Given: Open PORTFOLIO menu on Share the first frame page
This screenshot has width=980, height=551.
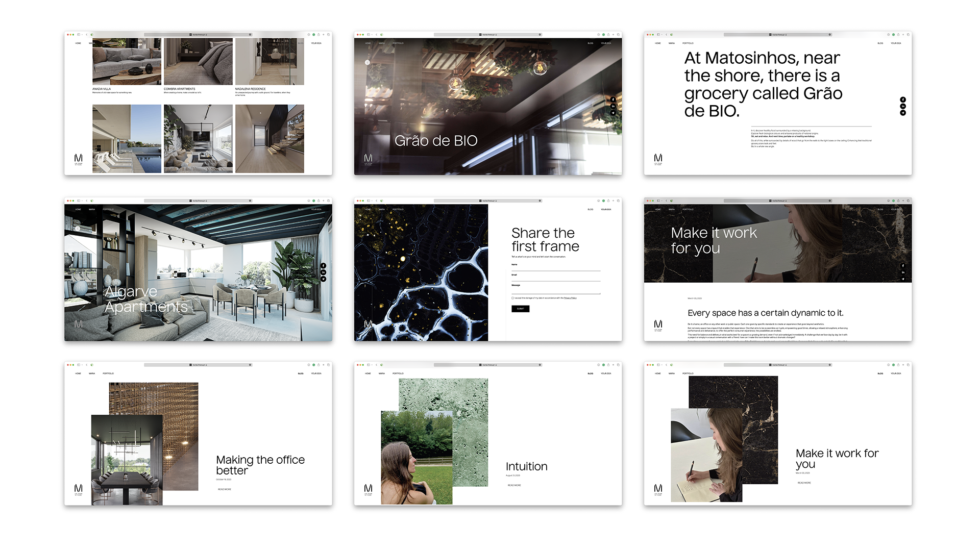Looking at the screenshot, I should click(x=398, y=209).
